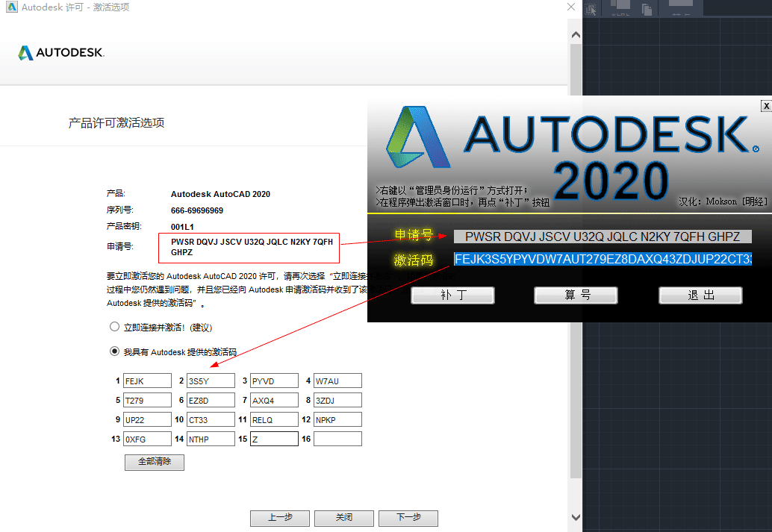The image size is (772, 532).
Task: Click the 算号 generate button in the keygen
Action: point(576,295)
